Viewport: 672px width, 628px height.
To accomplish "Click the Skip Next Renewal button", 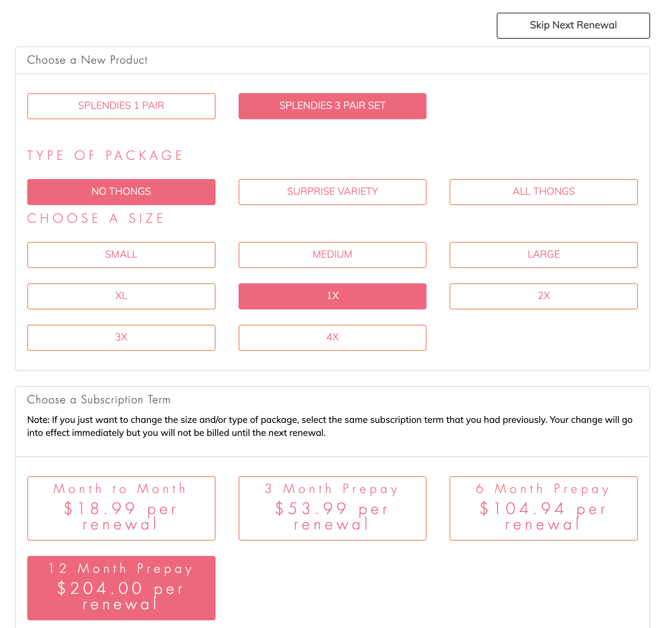I will click(573, 26).
